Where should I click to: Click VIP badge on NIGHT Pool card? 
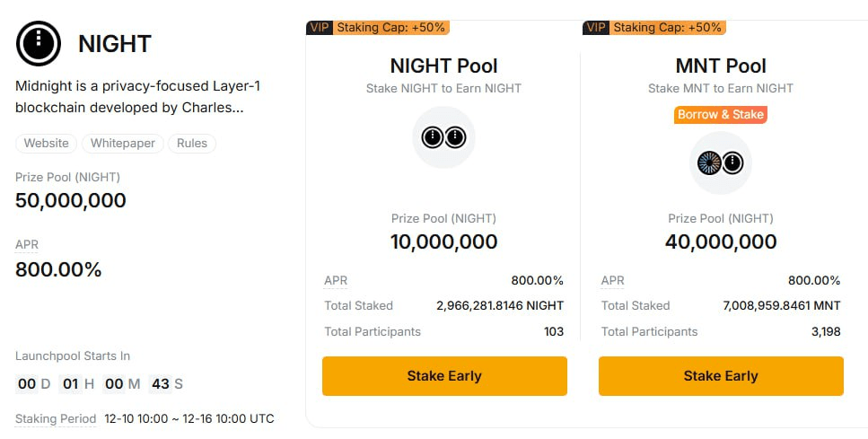click(x=319, y=28)
